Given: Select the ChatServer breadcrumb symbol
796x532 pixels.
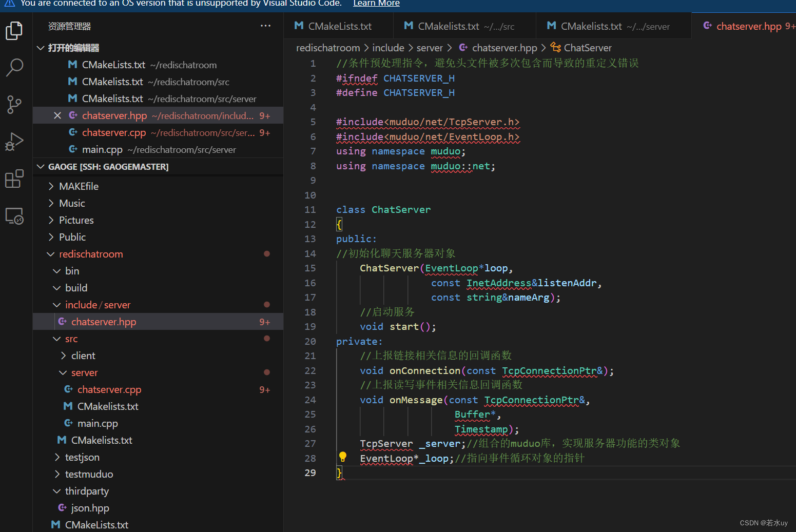Looking at the screenshot, I should [x=587, y=48].
